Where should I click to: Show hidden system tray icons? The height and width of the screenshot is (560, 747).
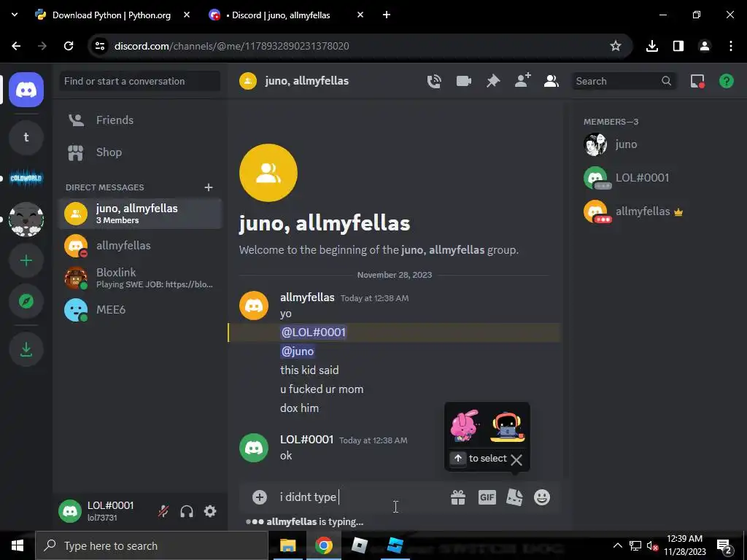coord(617,545)
